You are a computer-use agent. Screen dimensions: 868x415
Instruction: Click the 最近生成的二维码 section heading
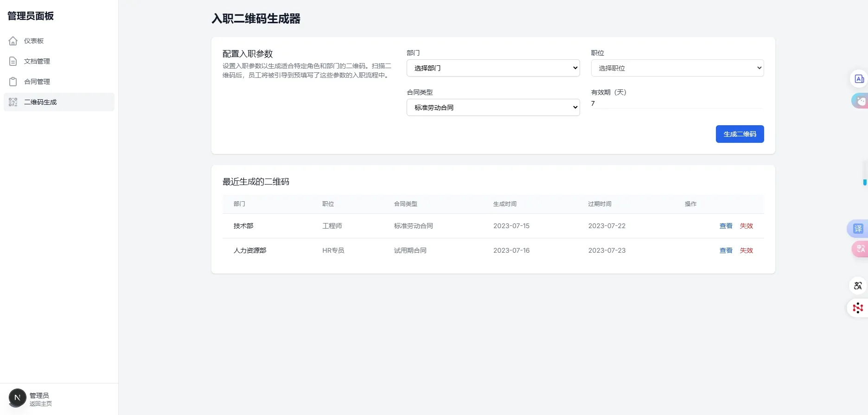point(256,182)
